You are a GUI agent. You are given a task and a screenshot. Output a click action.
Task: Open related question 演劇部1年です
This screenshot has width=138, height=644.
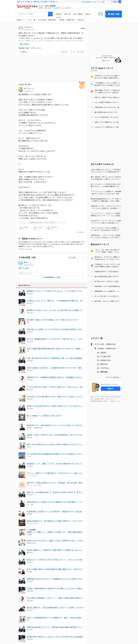pos(55,377)
